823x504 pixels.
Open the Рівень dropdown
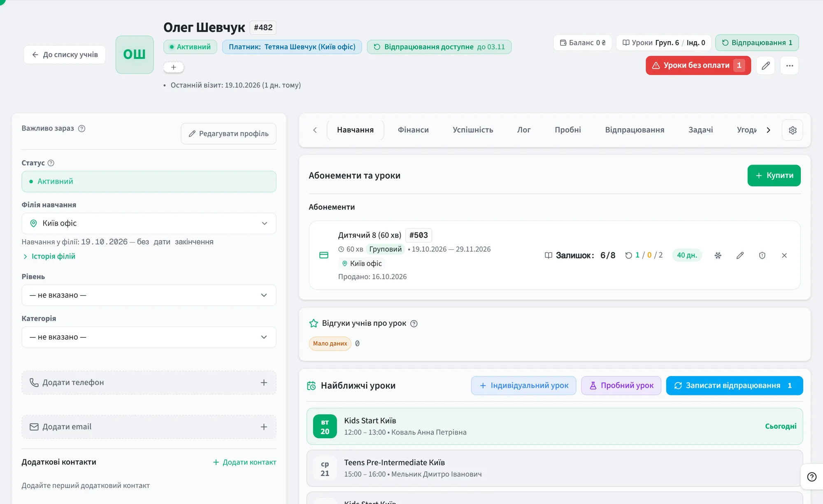(x=149, y=295)
